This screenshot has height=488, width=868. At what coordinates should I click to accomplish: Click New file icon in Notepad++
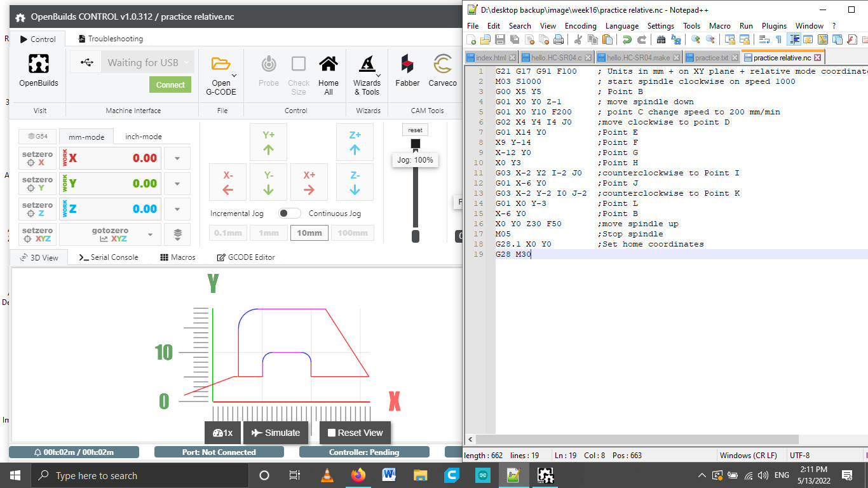pos(471,39)
